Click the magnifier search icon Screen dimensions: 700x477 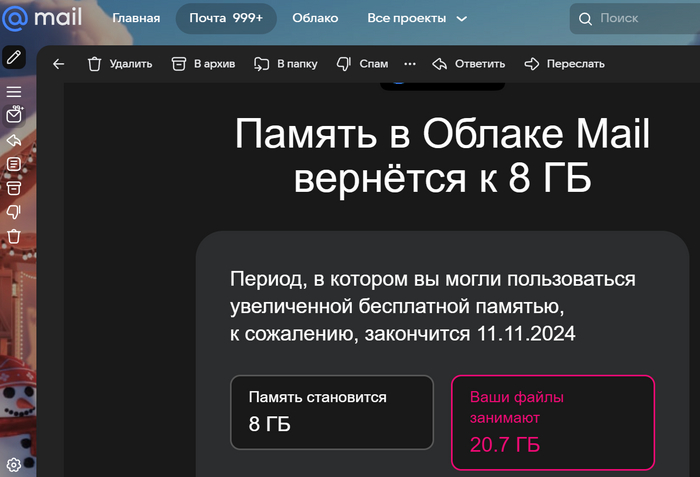(x=585, y=19)
